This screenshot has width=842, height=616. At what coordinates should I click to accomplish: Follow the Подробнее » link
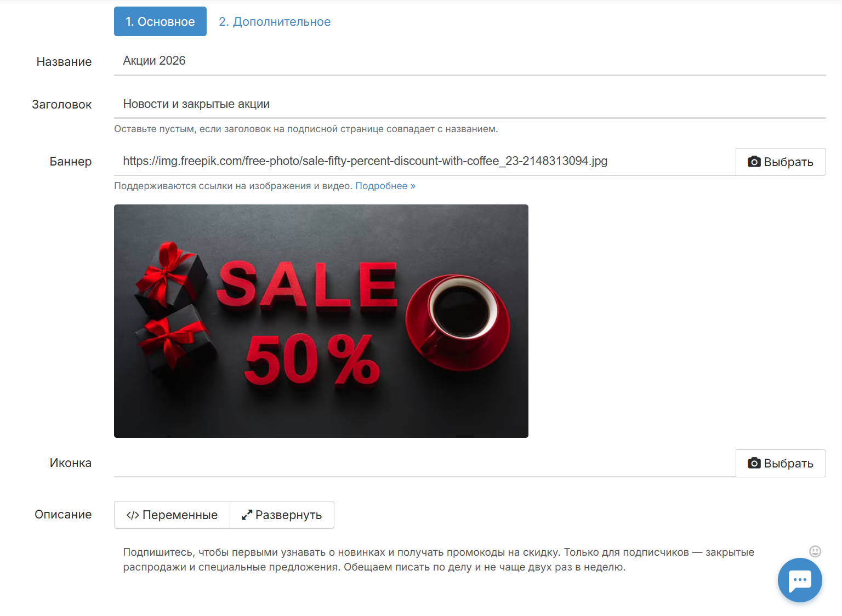(x=385, y=186)
